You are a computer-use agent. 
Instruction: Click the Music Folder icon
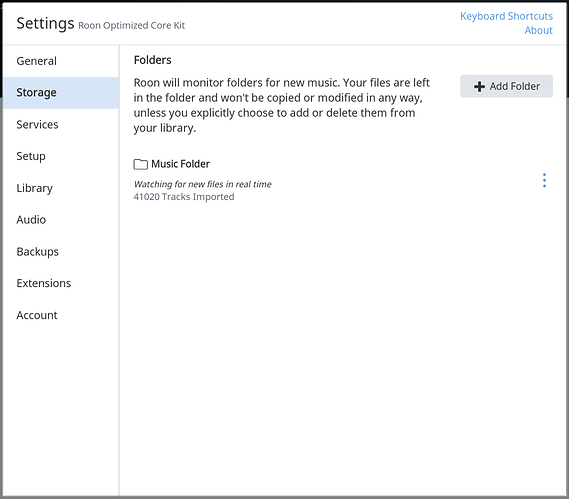(140, 164)
